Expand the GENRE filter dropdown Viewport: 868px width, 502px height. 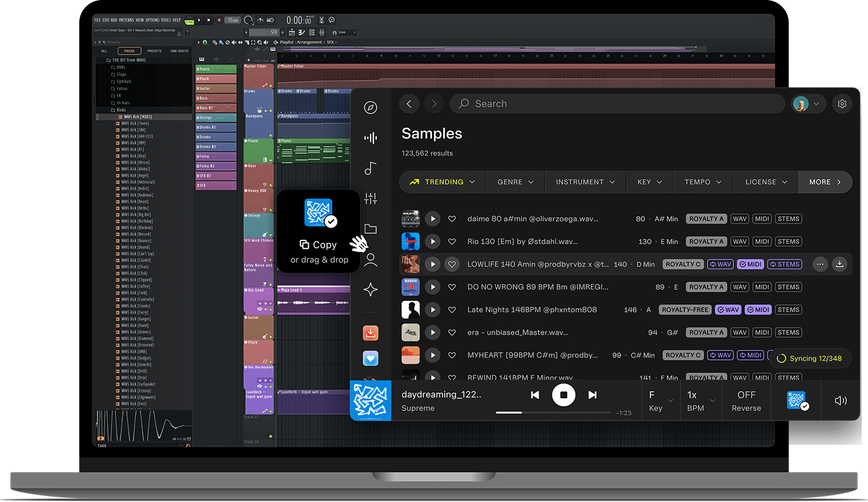tap(515, 182)
